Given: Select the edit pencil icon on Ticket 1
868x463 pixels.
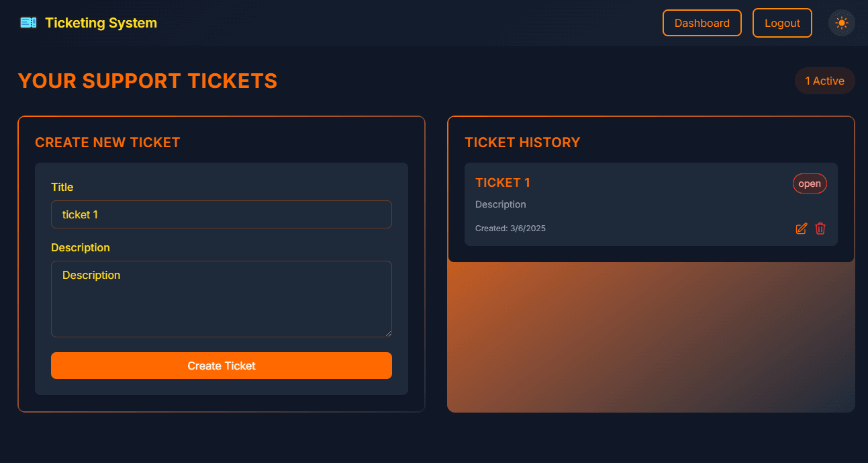Looking at the screenshot, I should (801, 228).
